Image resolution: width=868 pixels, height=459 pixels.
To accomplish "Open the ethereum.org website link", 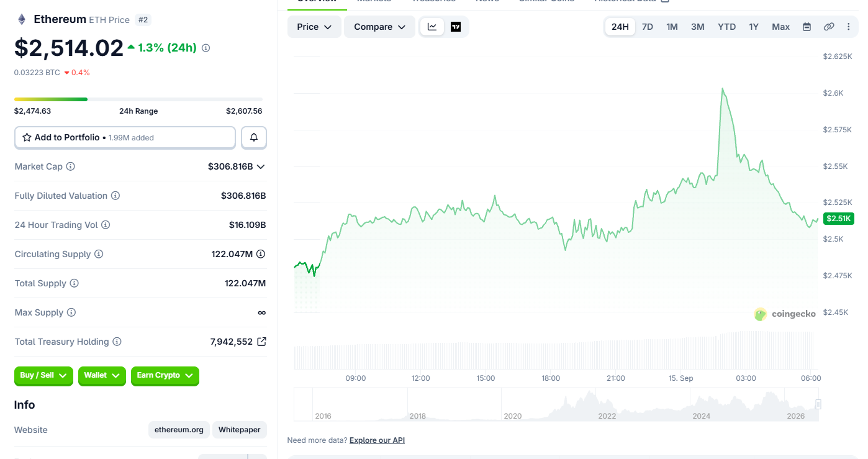I will [179, 430].
